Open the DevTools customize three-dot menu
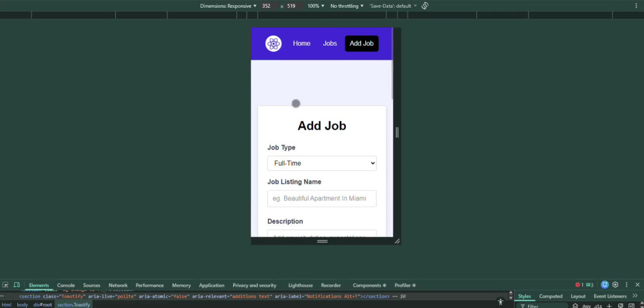The image size is (644, 308). pos(627,285)
